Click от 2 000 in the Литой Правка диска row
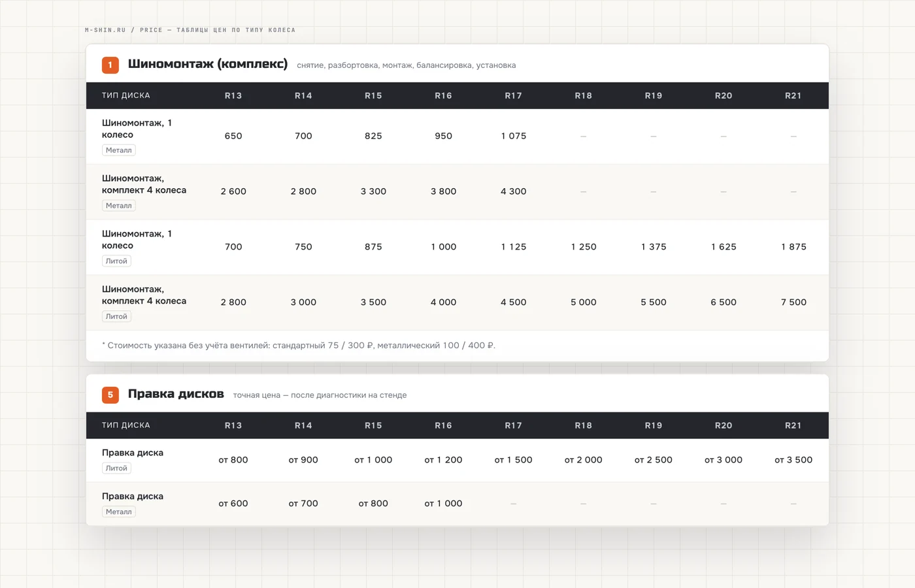This screenshot has height=588, width=915. coord(583,460)
